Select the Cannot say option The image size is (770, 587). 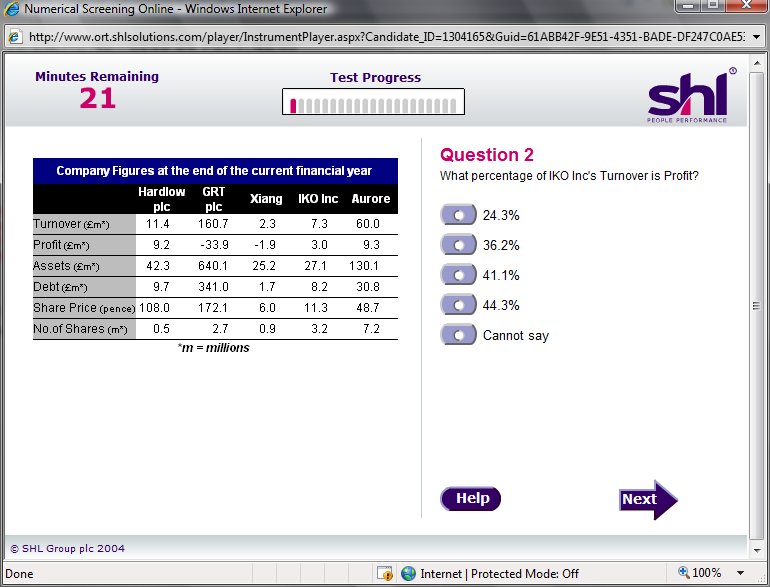pos(459,335)
